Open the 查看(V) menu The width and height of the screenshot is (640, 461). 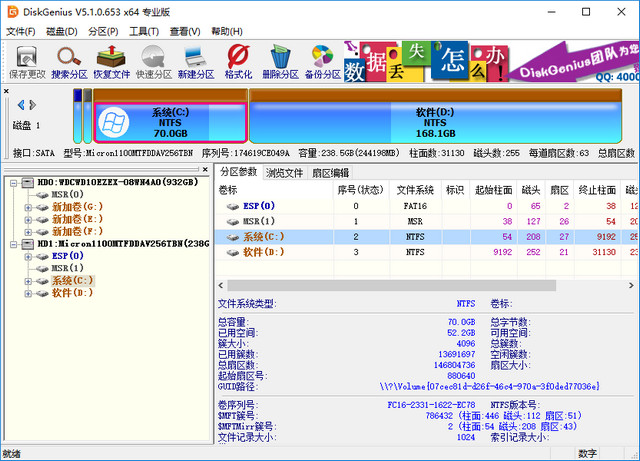(x=185, y=31)
